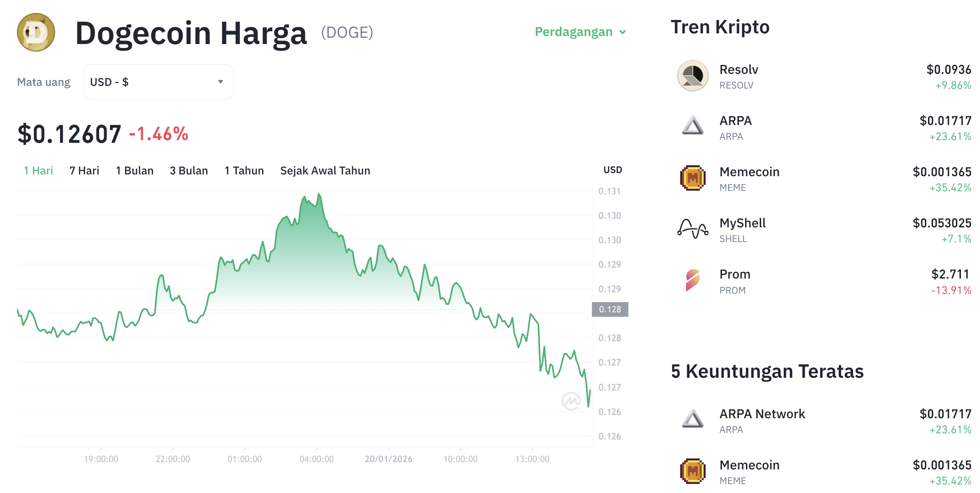This screenshot has width=980, height=493.
Task: Switch to the 3 Bulan tab
Action: pos(189,170)
